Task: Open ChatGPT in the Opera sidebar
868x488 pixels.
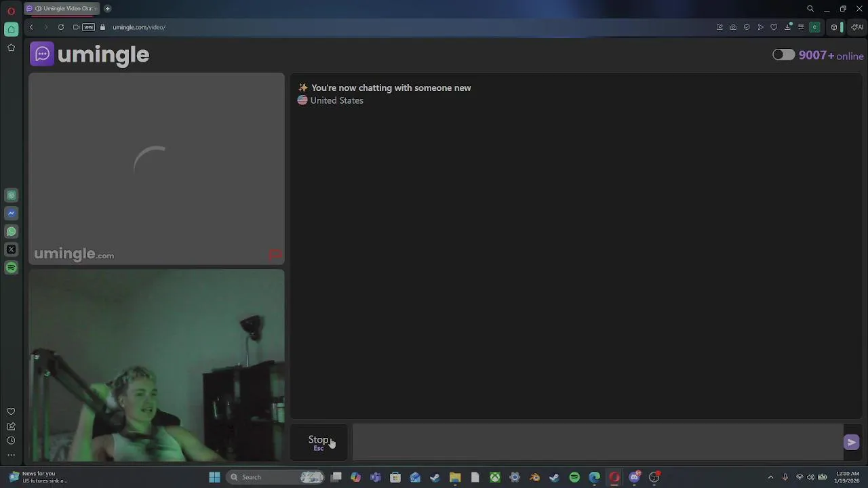Action: [x=11, y=195]
